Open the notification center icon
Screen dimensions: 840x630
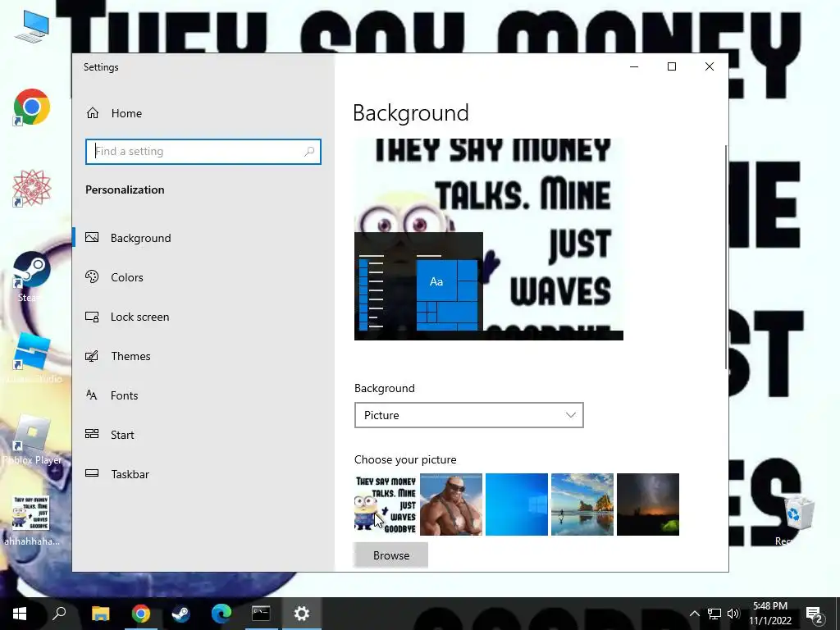pos(815,614)
